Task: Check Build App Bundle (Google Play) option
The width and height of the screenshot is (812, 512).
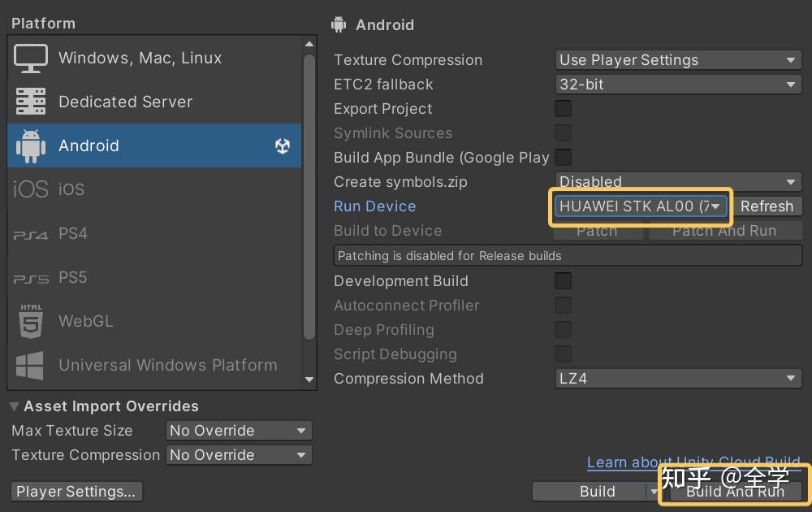Action: 563,158
